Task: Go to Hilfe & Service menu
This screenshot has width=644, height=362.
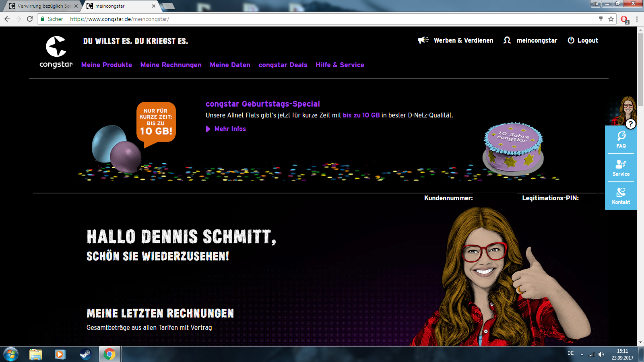Action: point(340,65)
